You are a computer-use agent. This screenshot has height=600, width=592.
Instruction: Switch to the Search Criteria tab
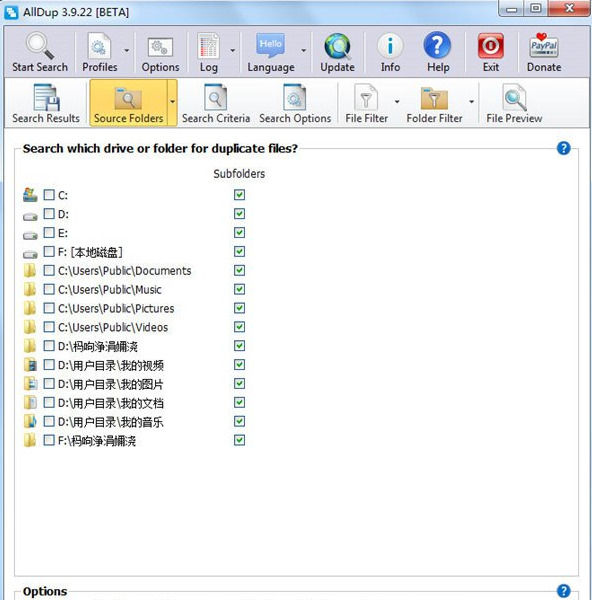[x=216, y=103]
